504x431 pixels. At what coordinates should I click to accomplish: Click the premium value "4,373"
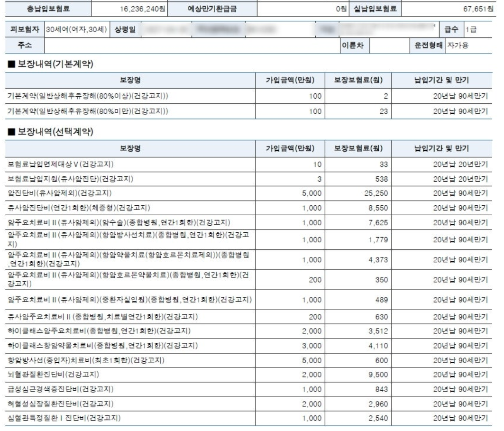click(378, 260)
